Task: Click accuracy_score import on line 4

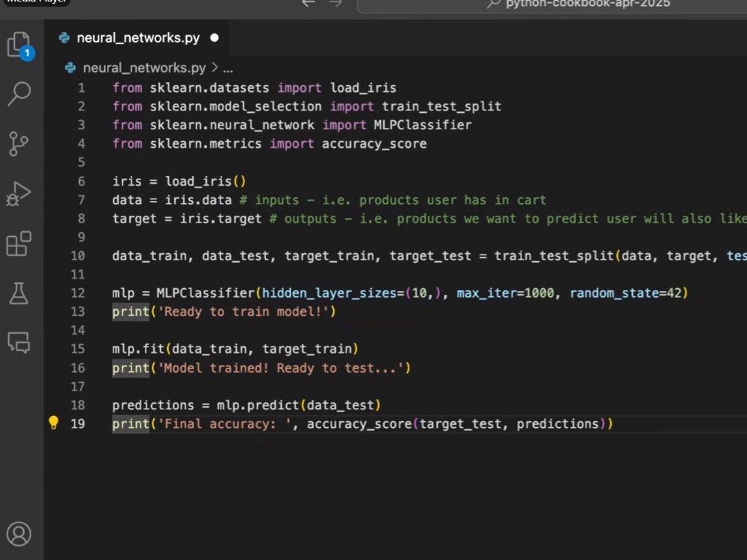Action: click(374, 144)
